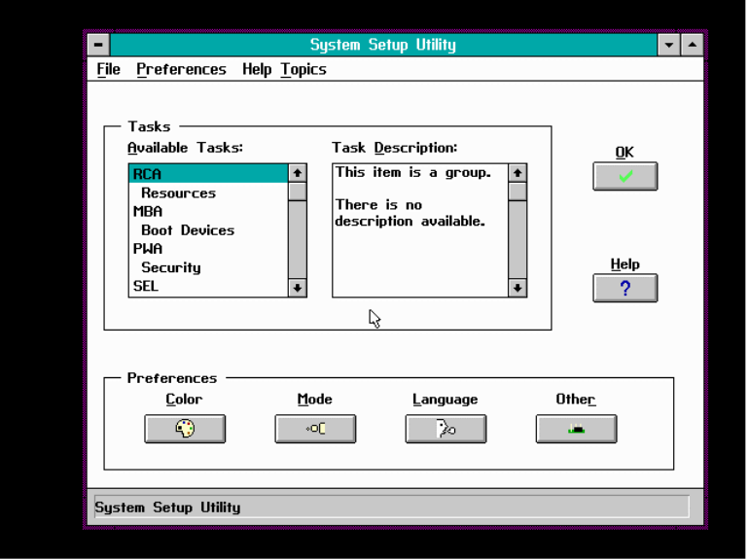The height and width of the screenshot is (560, 749).
Task: Select the PWA group
Action: click(208, 249)
